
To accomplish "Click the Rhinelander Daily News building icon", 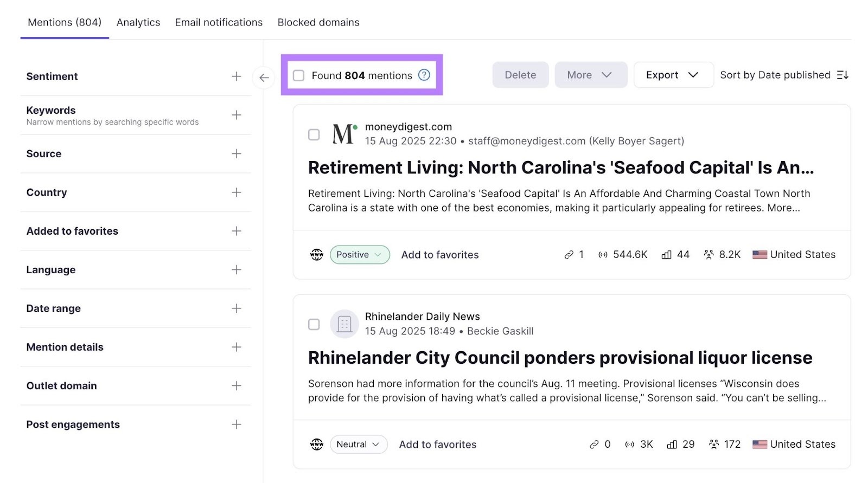I will [344, 324].
